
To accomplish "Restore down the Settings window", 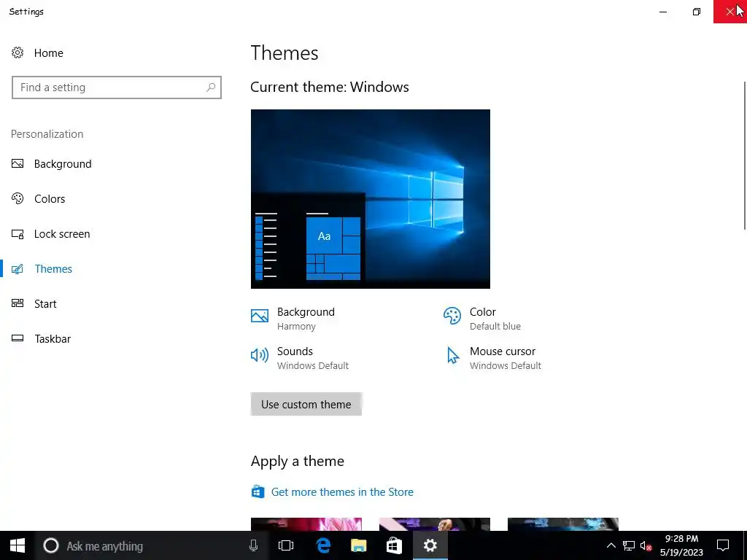I will (x=697, y=12).
